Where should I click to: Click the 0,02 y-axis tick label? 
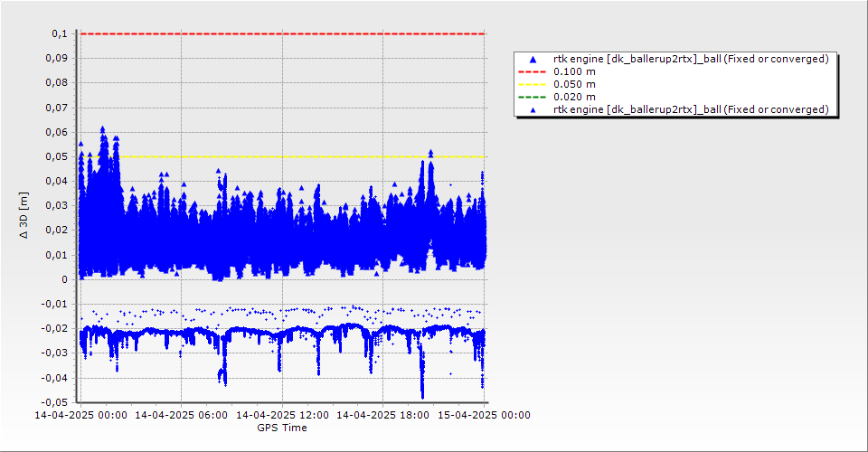point(57,231)
